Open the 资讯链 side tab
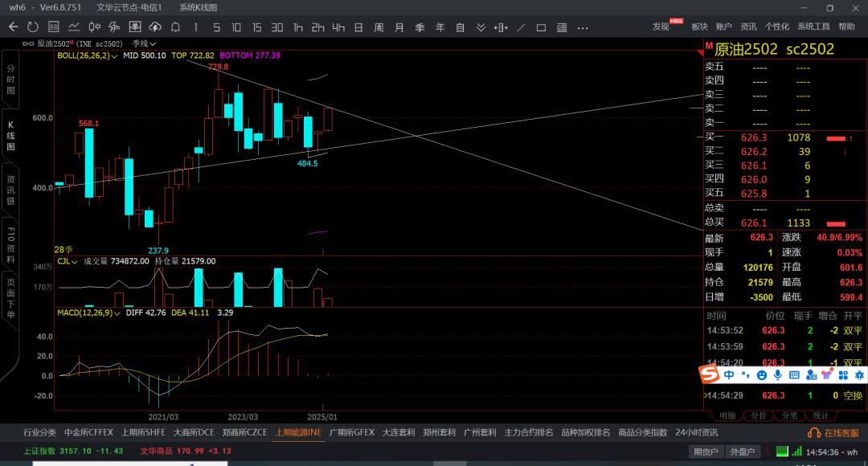The height and width of the screenshot is (466, 868). pos(10,190)
